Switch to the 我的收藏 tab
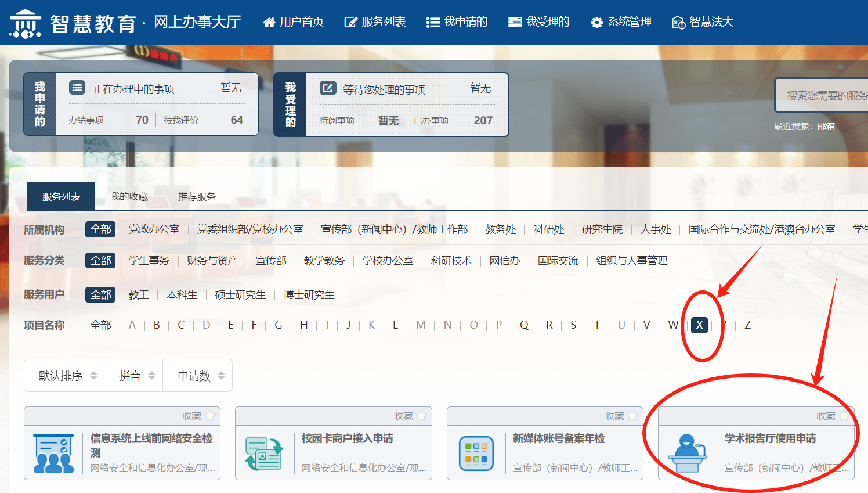 pyautogui.click(x=129, y=197)
